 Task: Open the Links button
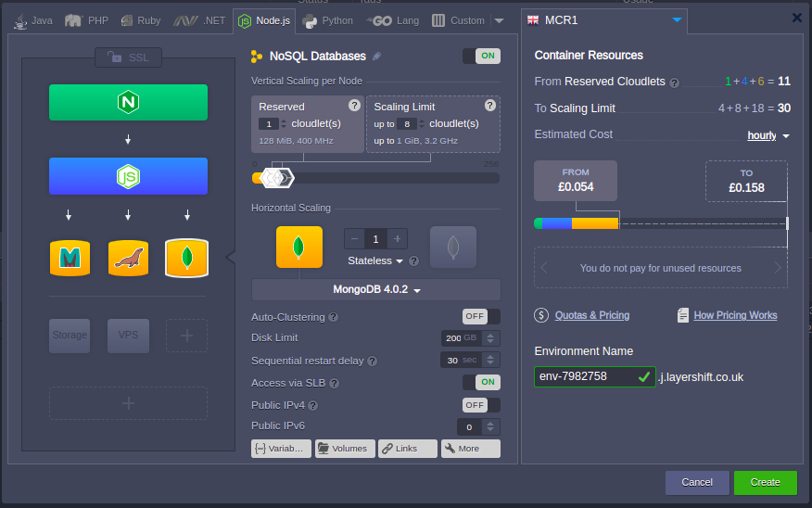(408, 449)
